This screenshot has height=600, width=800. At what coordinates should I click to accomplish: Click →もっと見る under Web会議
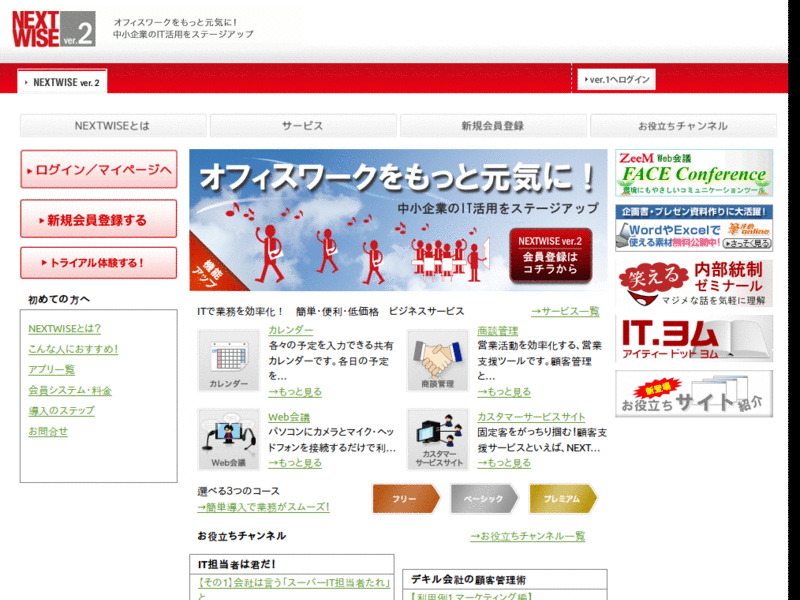click(295, 463)
